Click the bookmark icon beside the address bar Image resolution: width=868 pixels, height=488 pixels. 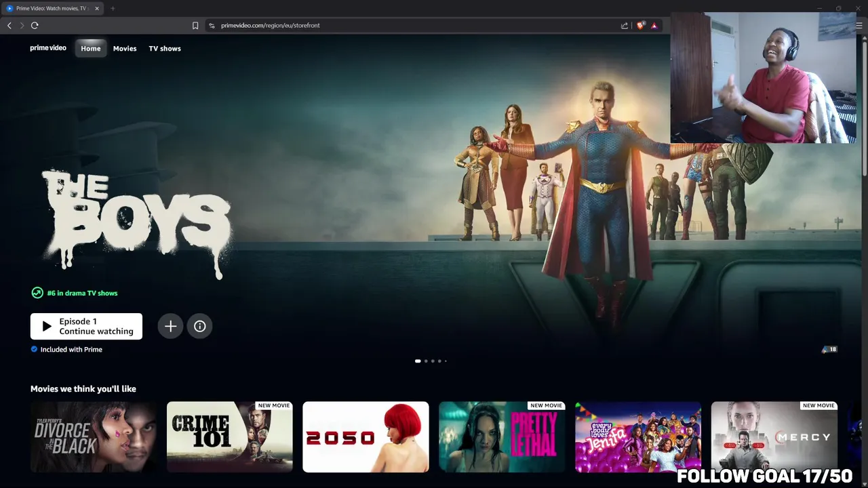pyautogui.click(x=195, y=25)
